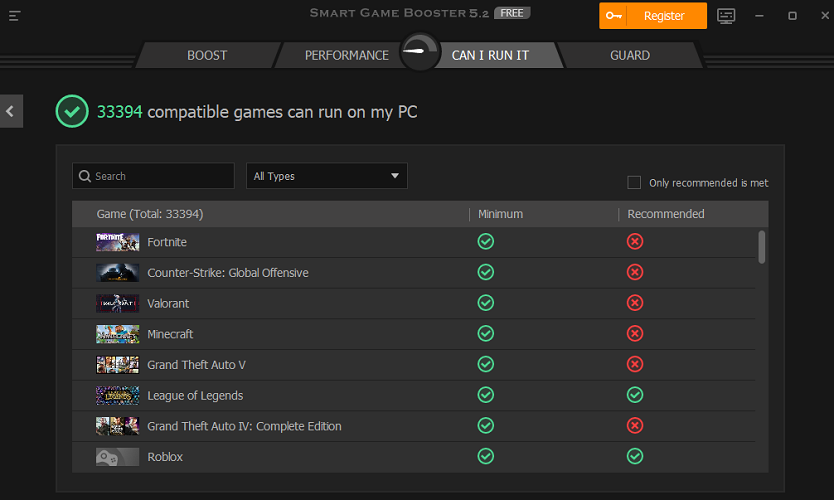The width and height of the screenshot is (834, 500).
Task: Click GTA IV Complete Edition recommended cross
Action: point(635,426)
